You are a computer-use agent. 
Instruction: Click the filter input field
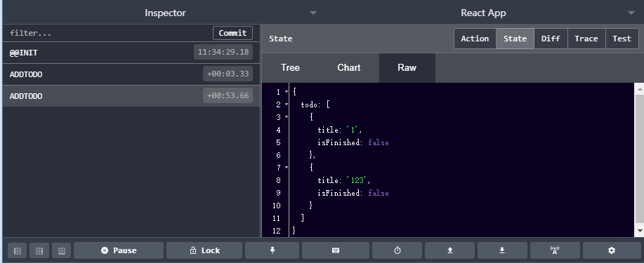point(108,33)
